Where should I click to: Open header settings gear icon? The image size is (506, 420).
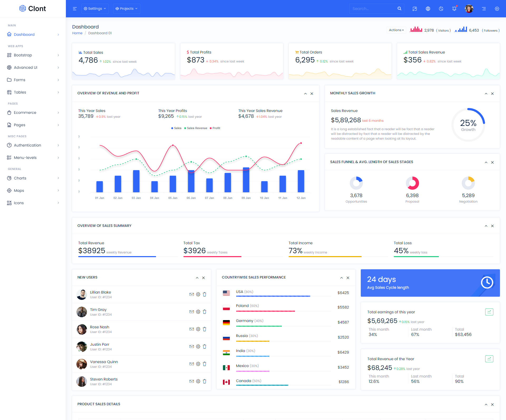click(x=497, y=9)
